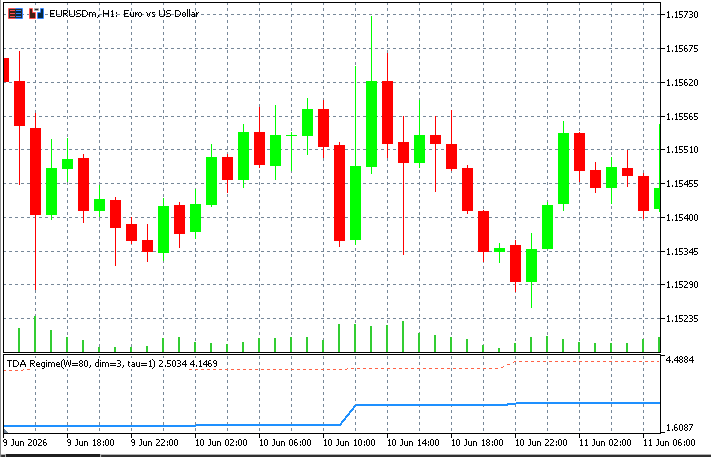Click the '9 Jun 2026' date label
The image size is (711, 457).
click(25, 442)
